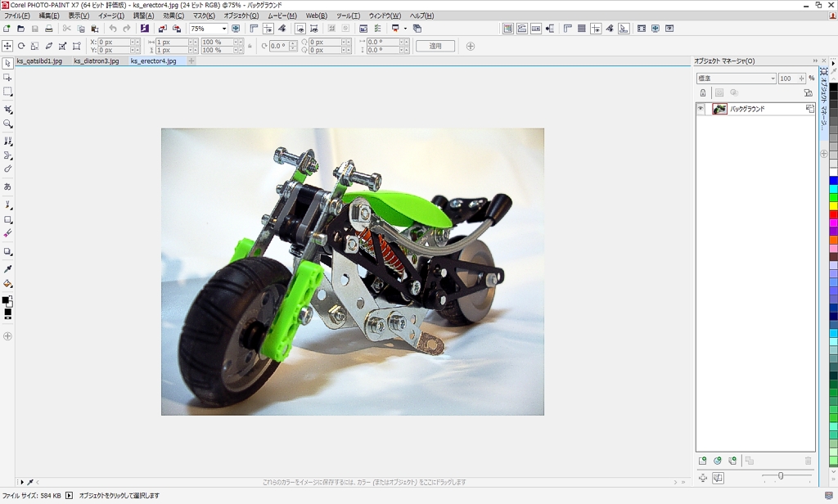Select the Fill bucket tool

pos(8,284)
